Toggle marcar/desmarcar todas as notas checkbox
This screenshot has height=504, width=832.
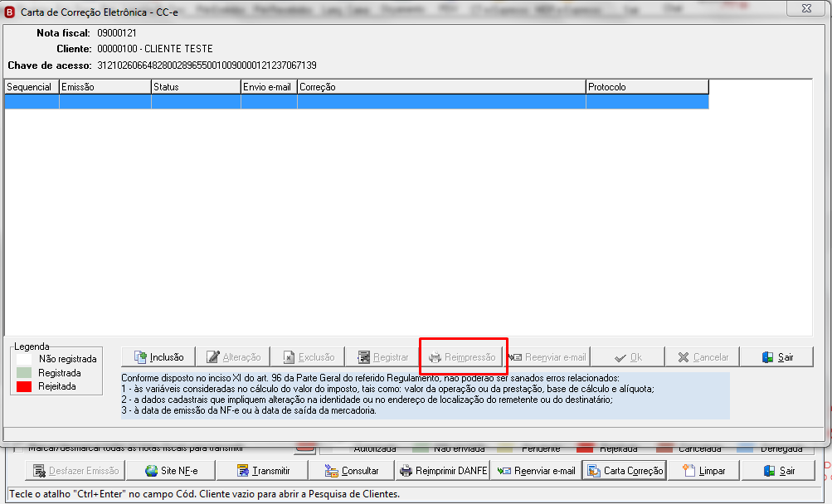point(18,448)
